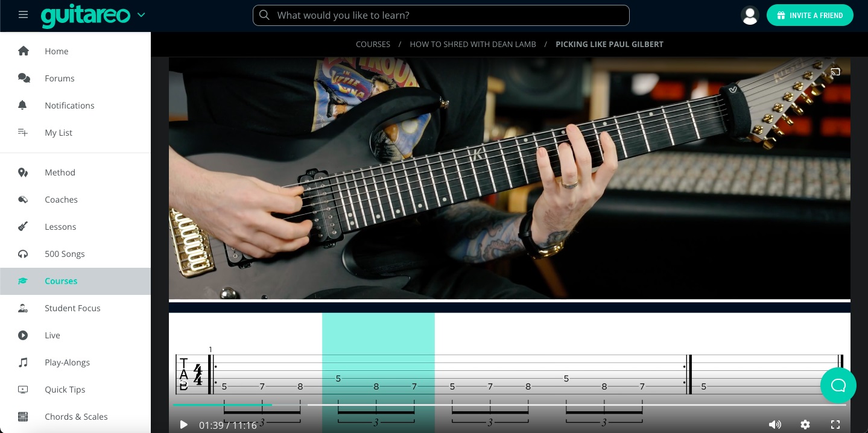Switch to the Courses breadcrumb
868x433 pixels.
point(373,44)
